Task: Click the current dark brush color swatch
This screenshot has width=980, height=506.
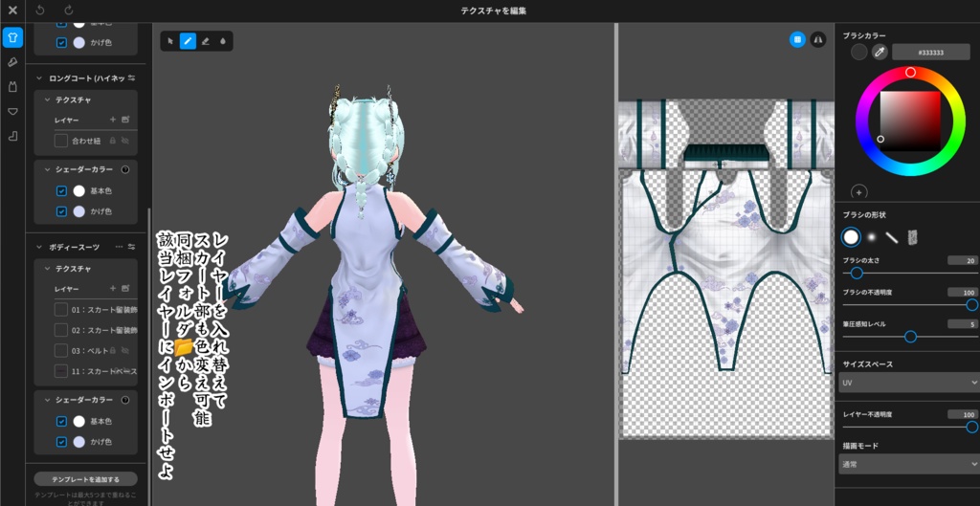Action: 859,52
